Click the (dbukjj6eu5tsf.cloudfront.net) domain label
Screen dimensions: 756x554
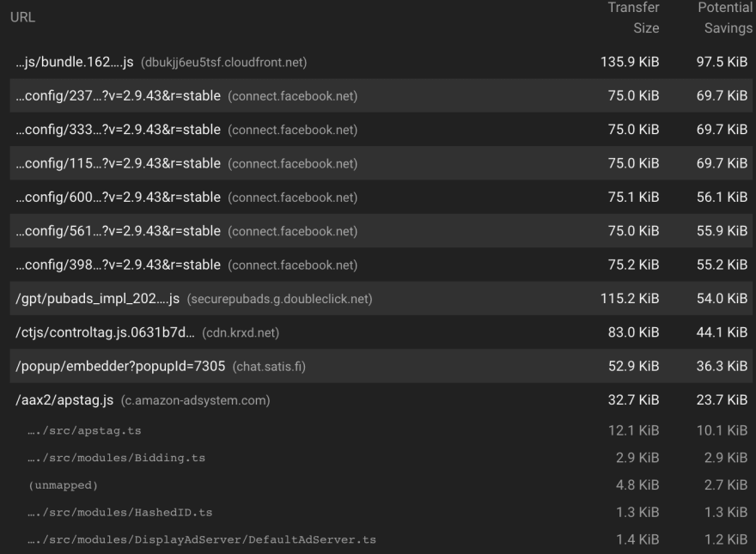tap(223, 63)
